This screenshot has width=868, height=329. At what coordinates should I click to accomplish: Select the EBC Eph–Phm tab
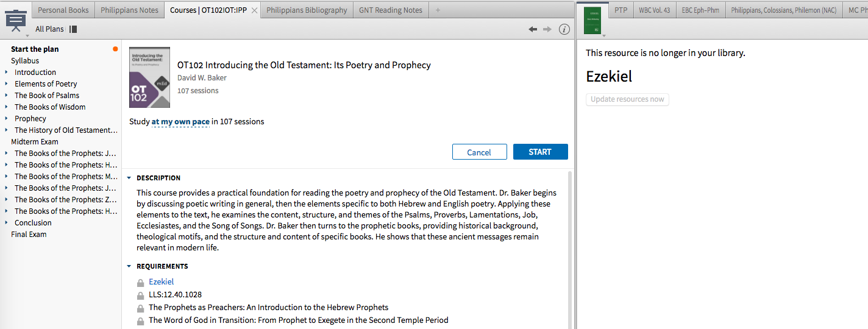click(700, 10)
